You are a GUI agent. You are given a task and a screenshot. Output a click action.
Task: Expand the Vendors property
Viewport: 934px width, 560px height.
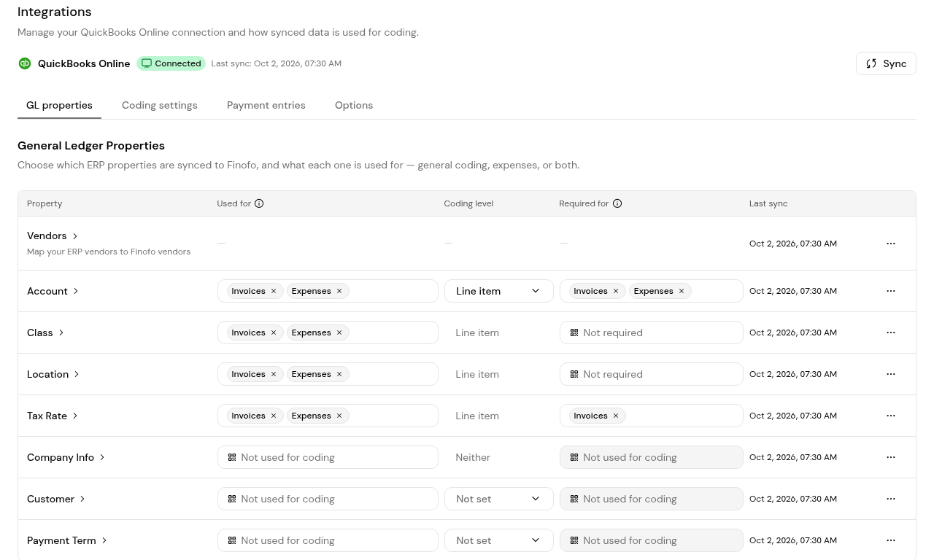[53, 236]
